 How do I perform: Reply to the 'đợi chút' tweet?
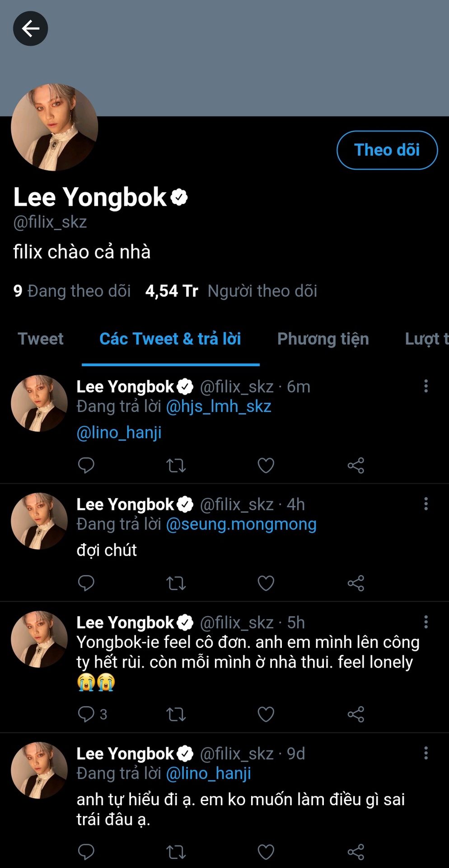pos(86,583)
